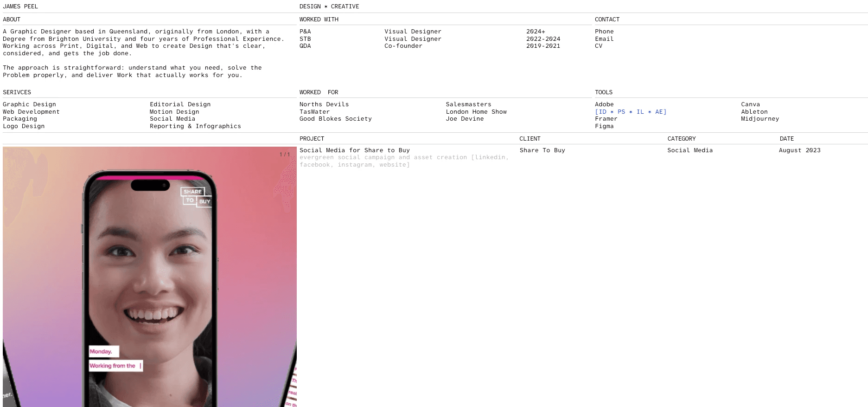Click Midjourney in the Tools list
Screen dimensions: 868x407
tap(760, 119)
